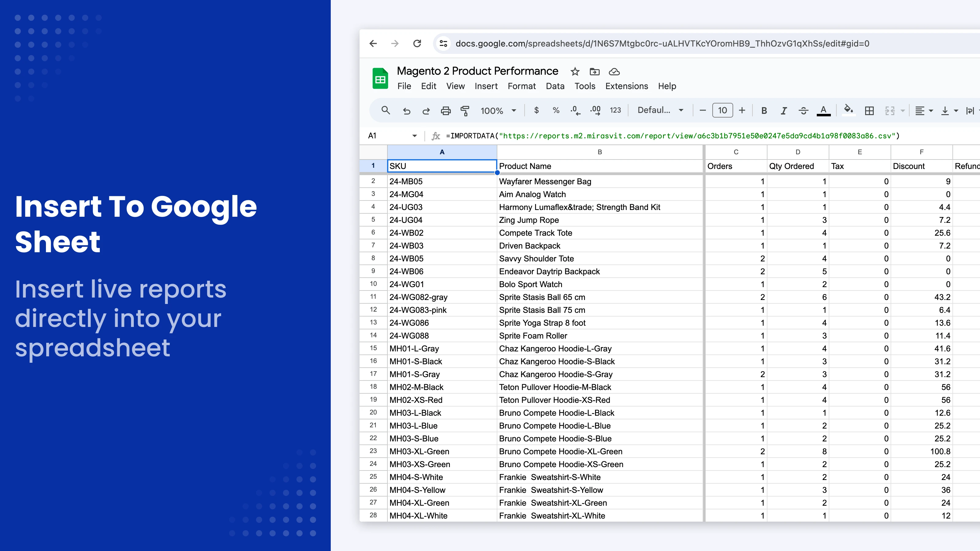Image resolution: width=980 pixels, height=551 pixels.
Task: Toggle bold formatting
Action: tap(764, 110)
